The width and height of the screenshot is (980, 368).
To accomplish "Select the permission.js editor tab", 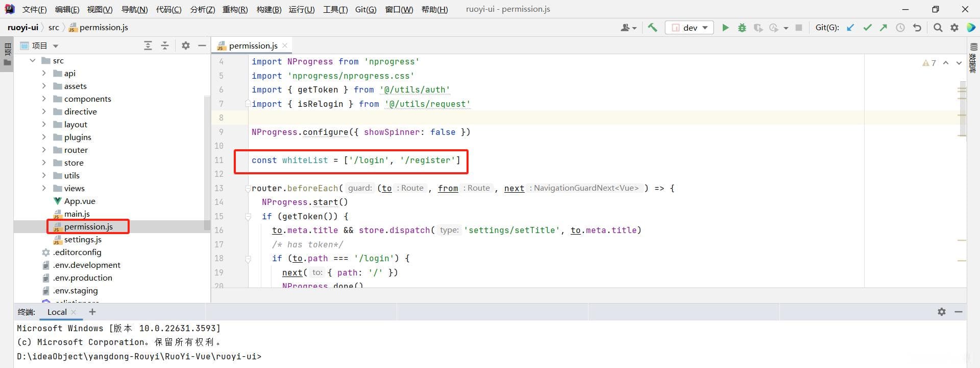I will pos(253,45).
